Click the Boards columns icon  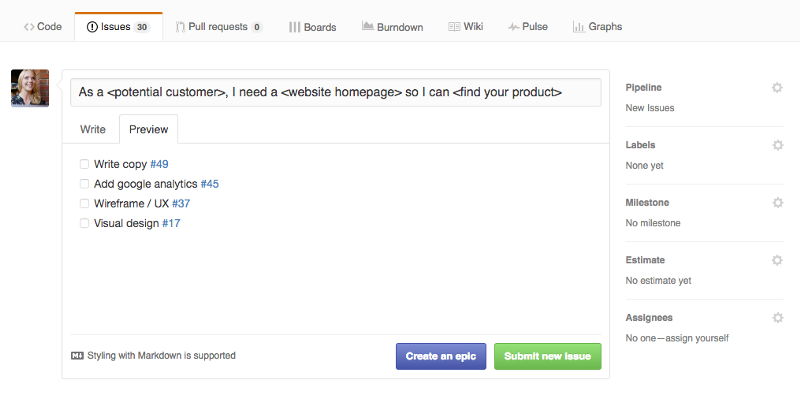pos(294,27)
